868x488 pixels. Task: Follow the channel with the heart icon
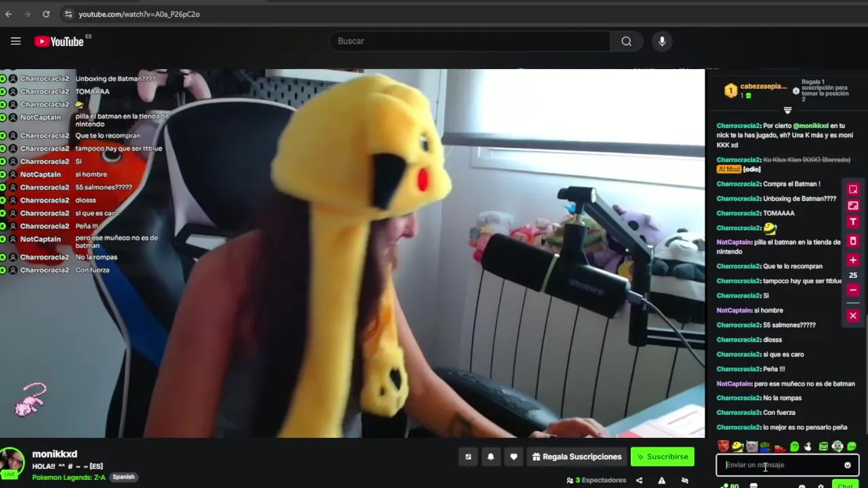513,457
